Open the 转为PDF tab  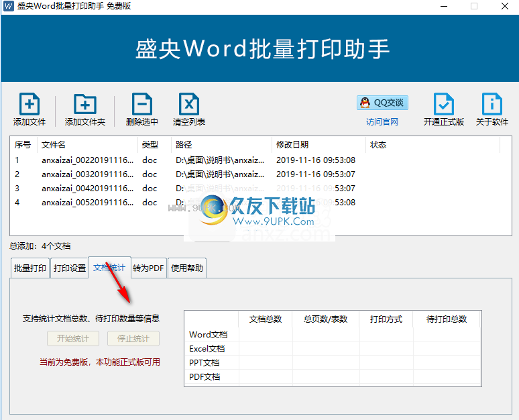coord(149,268)
